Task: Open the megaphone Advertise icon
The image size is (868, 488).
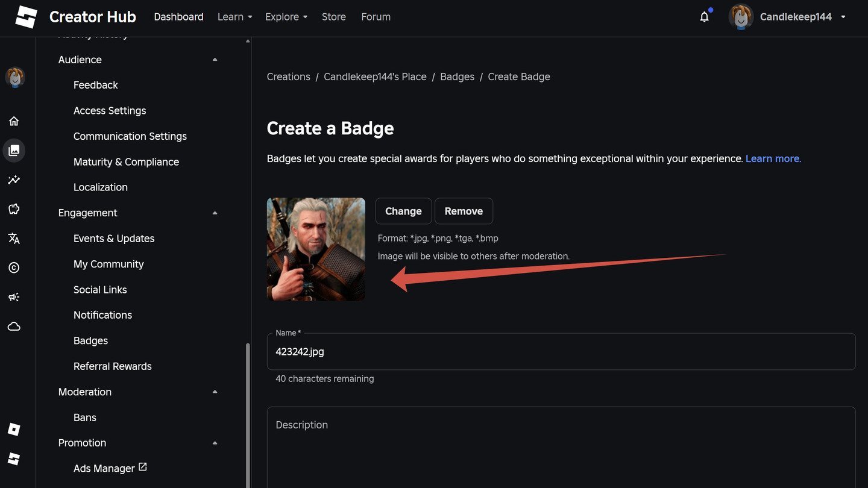Action: [x=14, y=297]
